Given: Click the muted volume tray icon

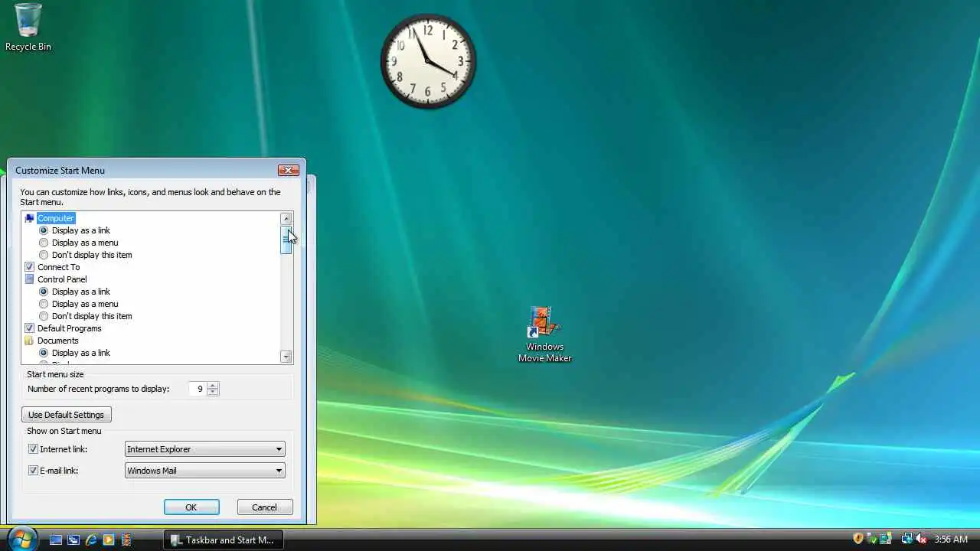Looking at the screenshot, I should [921, 539].
